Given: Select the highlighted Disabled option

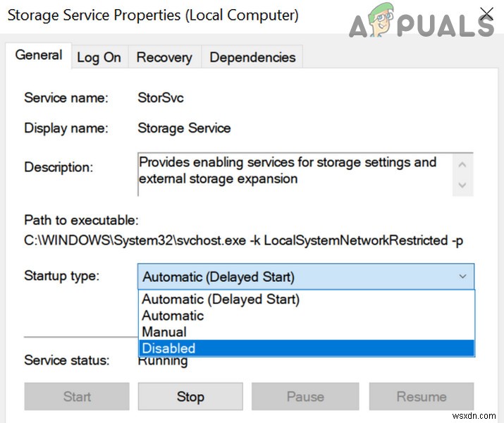Looking at the screenshot, I should click(x=168, y=348).
